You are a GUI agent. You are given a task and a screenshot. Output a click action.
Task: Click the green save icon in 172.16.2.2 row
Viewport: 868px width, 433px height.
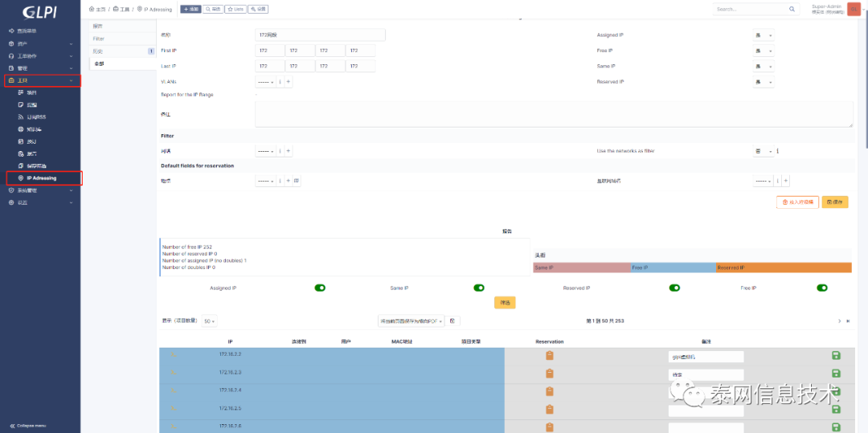click(x=836, y=356)
